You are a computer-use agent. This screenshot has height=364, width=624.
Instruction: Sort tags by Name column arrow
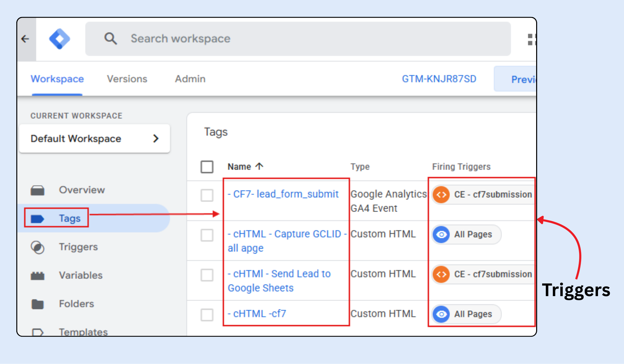[260, 166]
